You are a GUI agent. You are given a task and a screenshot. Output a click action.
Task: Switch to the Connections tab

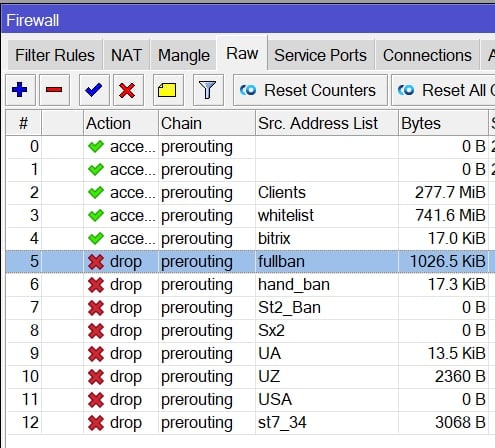[427, 55]
